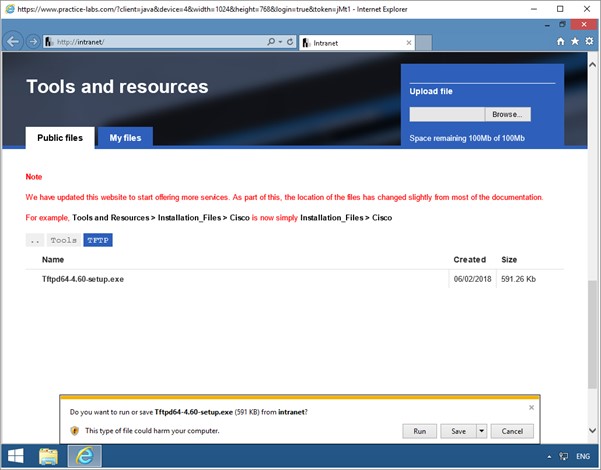The height and width of the screenshot is (470, 601).
Task: Expand the Save options dropdown arrow
Action: [x=481, y=431]
